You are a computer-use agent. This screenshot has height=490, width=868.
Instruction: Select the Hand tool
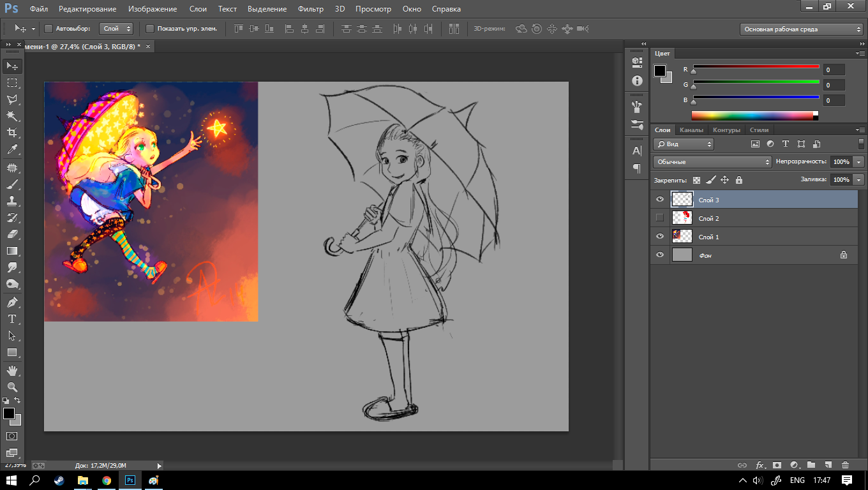click(x=12, y=371)
